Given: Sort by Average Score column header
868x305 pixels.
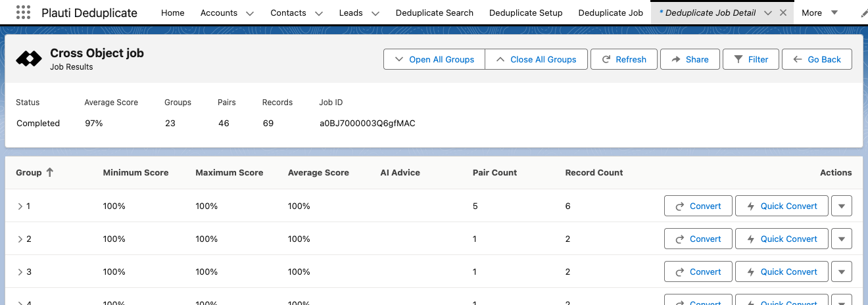Looking at the screenshot, I should [318, 172].
